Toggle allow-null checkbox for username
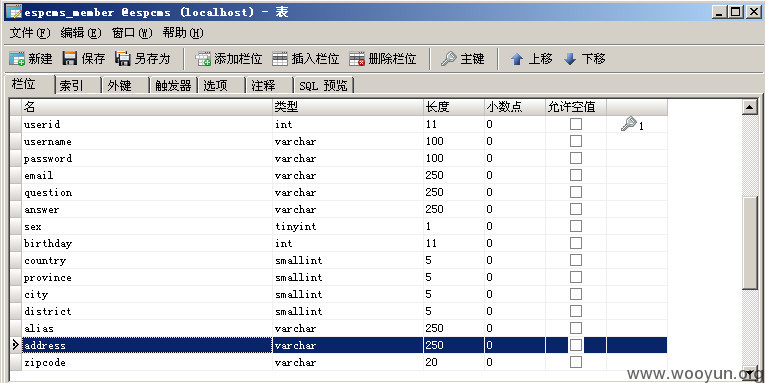This screenshot has height=383, width=765. [x=576, y=141]
